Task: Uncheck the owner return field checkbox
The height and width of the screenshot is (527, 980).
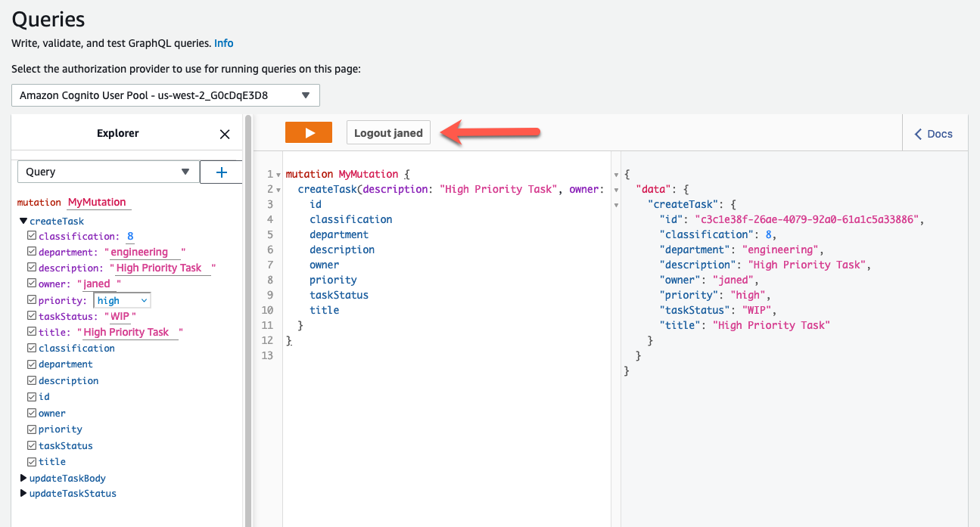Action: (x=32, y=414)
